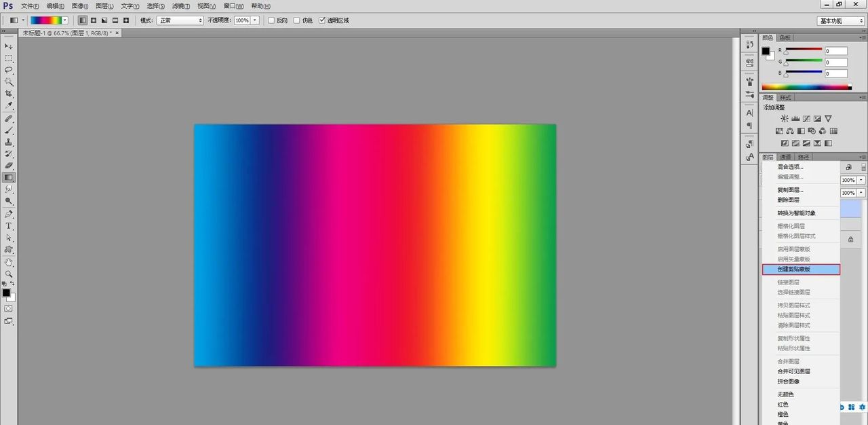Choose 创建剪贴蒙版 from context menu

(x=801, y=270)
